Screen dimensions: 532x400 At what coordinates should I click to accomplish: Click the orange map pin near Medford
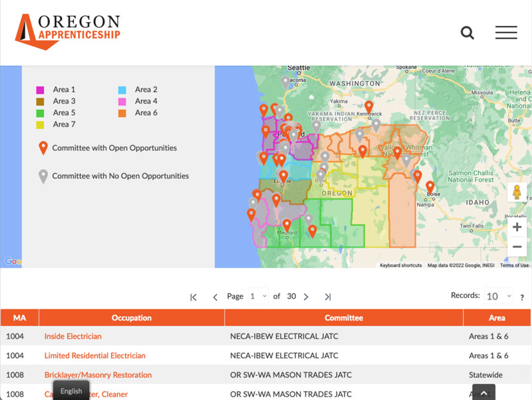[287, 226]
